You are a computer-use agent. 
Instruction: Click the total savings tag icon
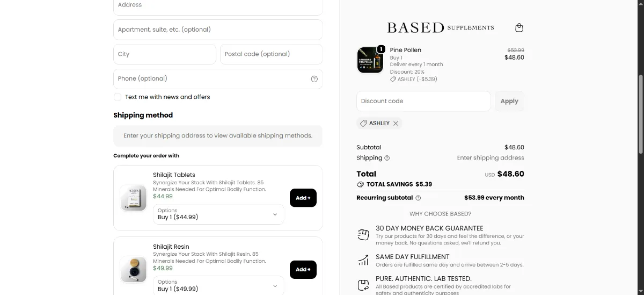[360, 184]
